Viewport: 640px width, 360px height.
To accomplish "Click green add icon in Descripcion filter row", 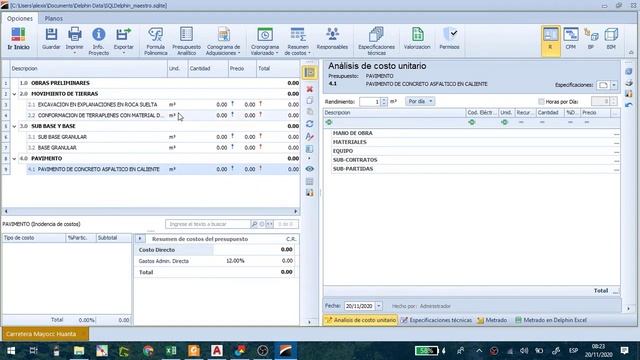I will click(329, 122).
